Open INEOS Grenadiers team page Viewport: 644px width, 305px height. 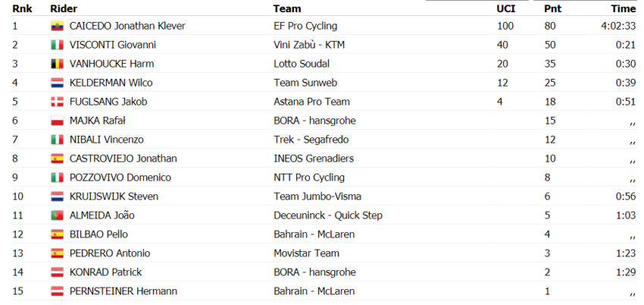(314, 159)
